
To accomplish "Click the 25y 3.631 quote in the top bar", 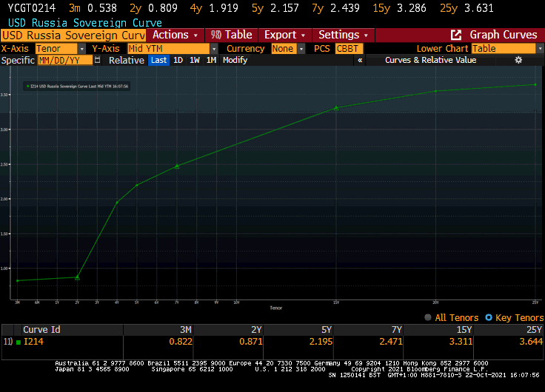I will pos(467,8).
